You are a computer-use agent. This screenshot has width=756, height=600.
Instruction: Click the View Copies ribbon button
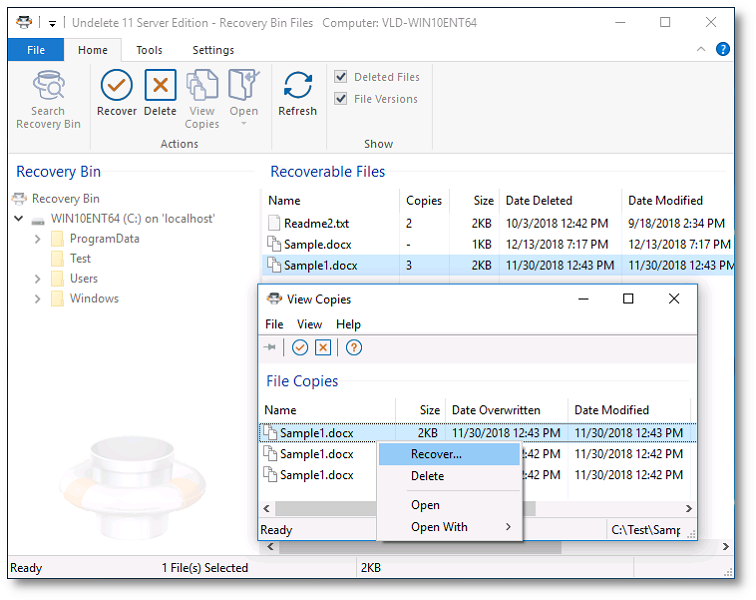(x=202, y=99)
